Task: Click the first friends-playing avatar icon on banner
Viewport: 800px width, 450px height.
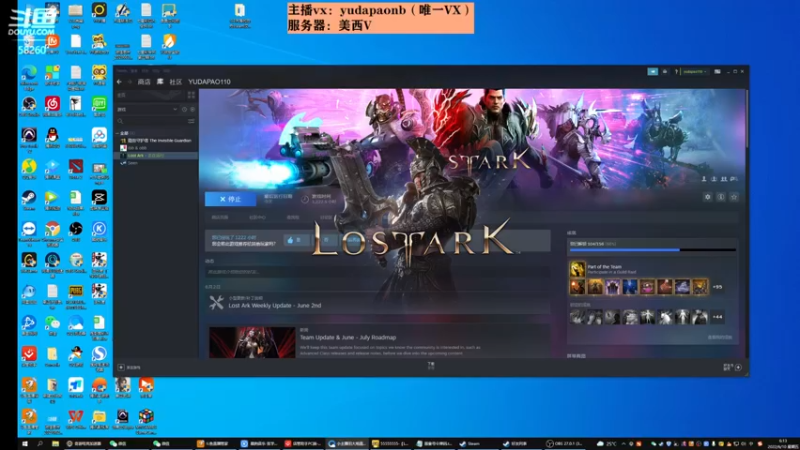Action: [x=704, y=179]
